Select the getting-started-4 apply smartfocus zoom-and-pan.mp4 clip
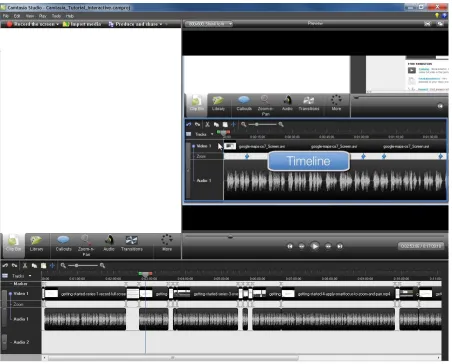 point(339,294)
